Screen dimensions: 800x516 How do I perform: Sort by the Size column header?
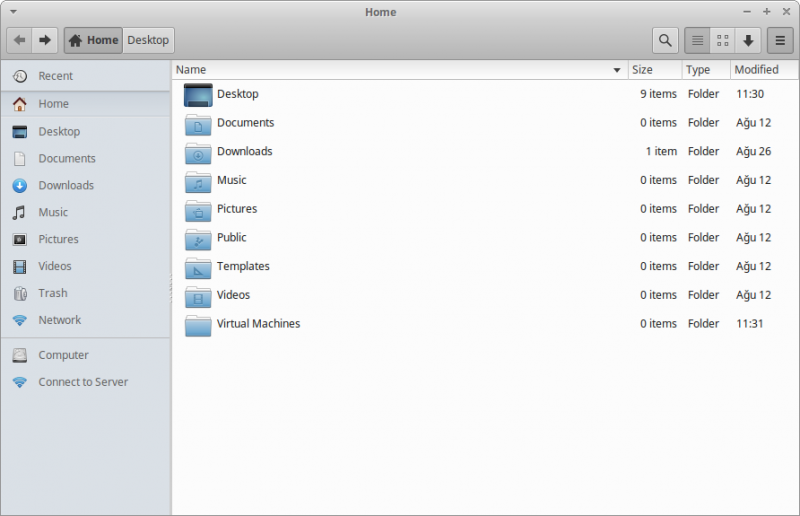[655, 70]
